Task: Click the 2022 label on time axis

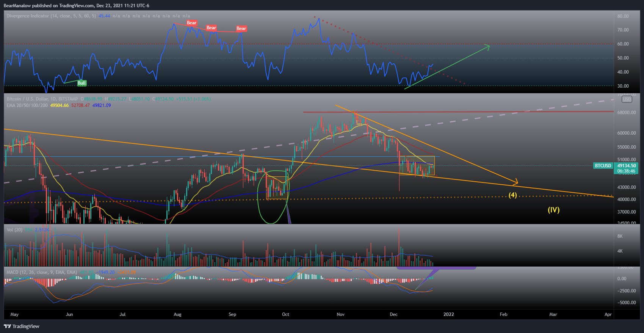Action: coord(449,314)
